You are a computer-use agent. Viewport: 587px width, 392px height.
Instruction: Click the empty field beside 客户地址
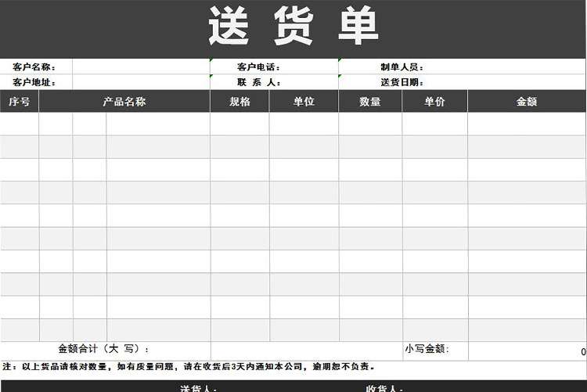(x=141, y=82)
